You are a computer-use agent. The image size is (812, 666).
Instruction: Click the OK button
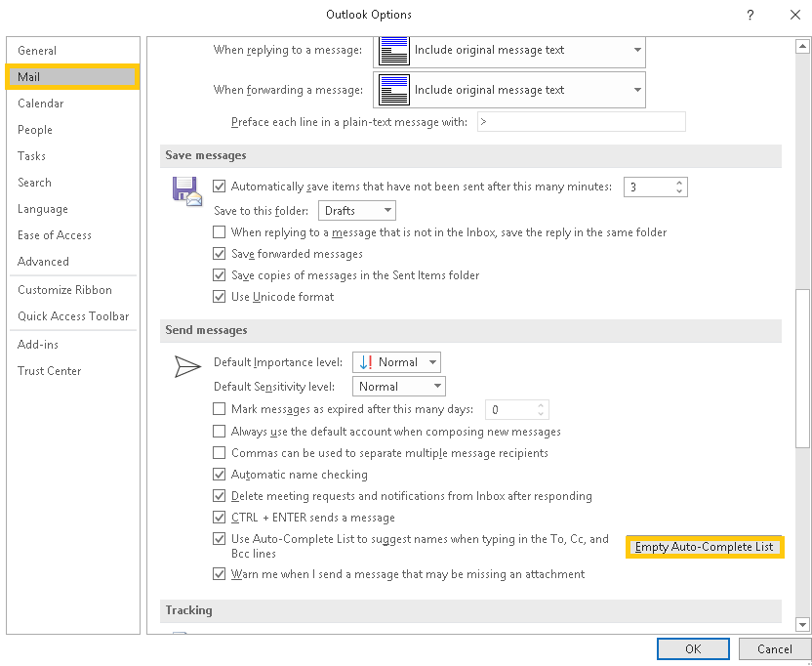coord(693,648)
